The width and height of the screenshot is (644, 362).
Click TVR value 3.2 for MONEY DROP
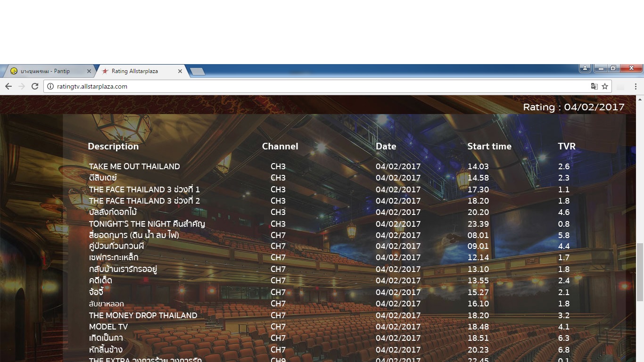tap(564, 315)
